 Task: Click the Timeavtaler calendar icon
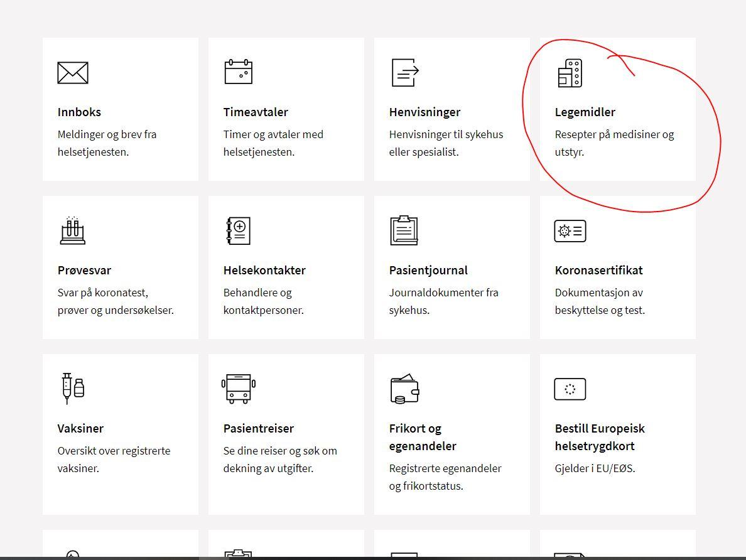click(239, 72)
